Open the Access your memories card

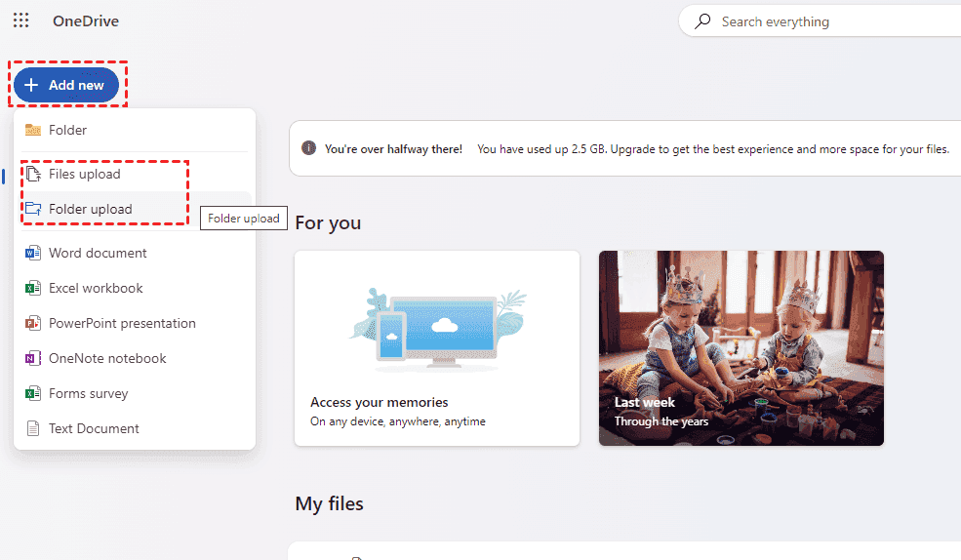coord(437,348)
